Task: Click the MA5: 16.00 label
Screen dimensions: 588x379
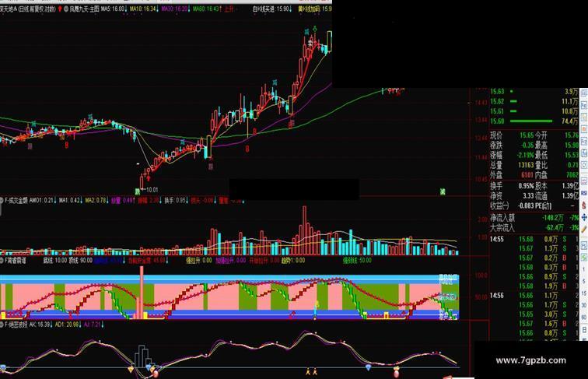Action: [x=113, y=9]
